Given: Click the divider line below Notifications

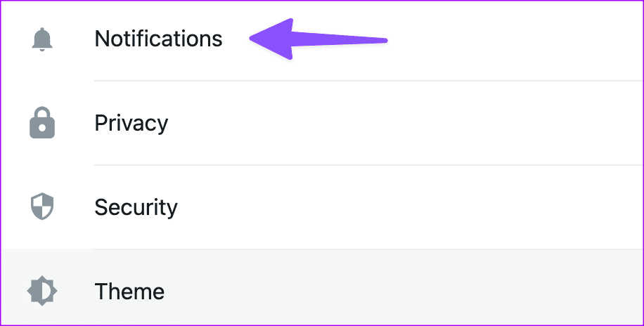Looking at the screenshot, I should point(368,81).
